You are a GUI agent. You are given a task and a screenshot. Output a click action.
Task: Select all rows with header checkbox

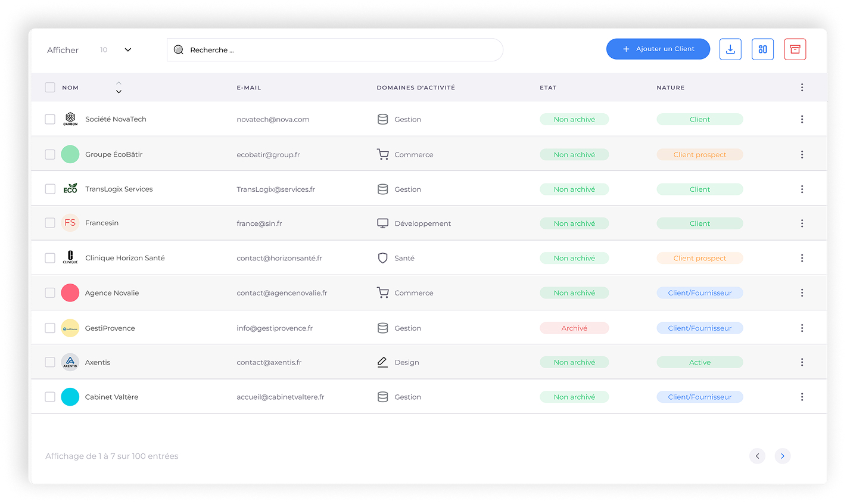tap(50, 88)
